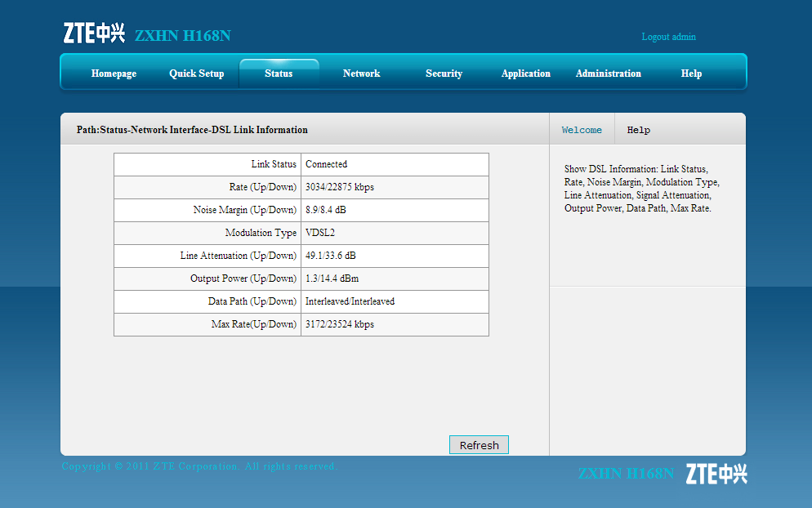Click the Rate (Up/Down) label

[262, 187]
